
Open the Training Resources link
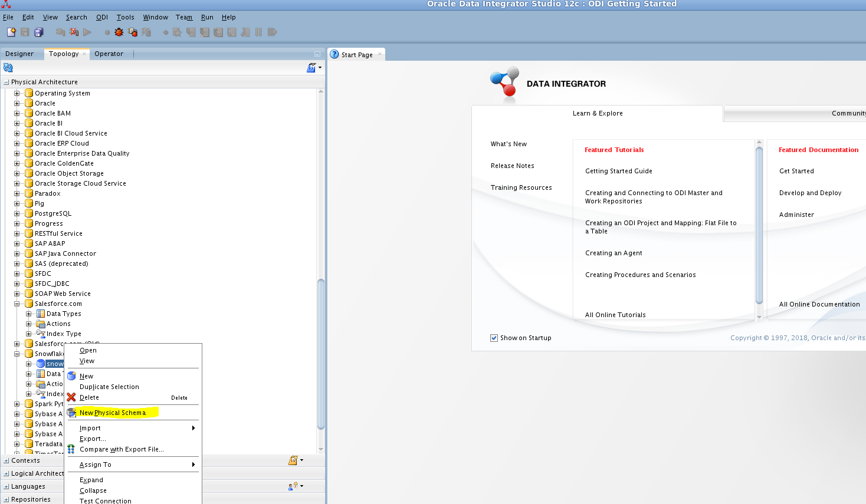[x=521, y=187]
